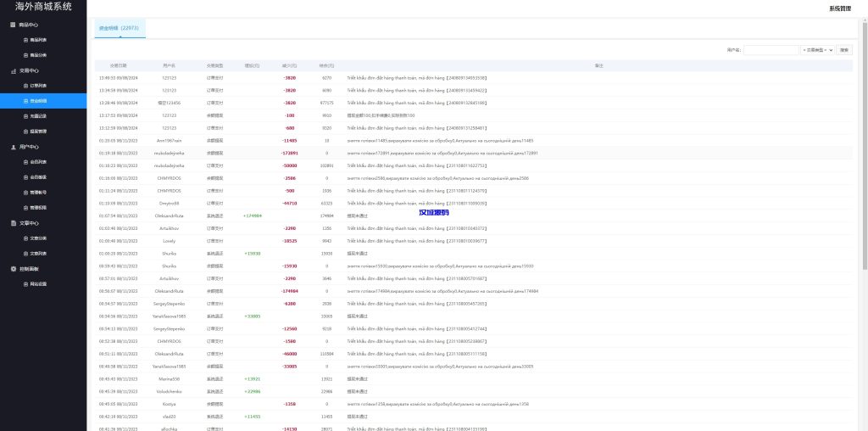The width and height of the screenshot is (868, 431).
Task: Click the 文章中心 document icon in sidebar
Action: (12, 223)
